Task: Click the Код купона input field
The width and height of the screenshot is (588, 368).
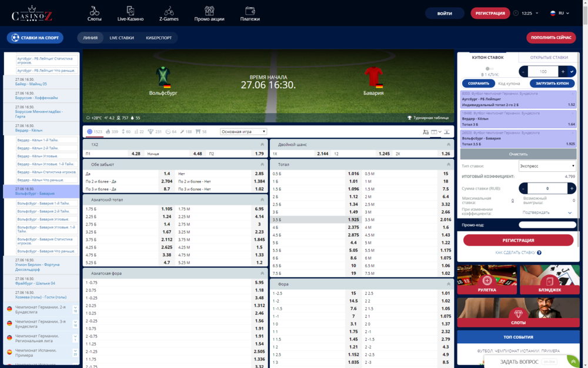Action: 512,84
